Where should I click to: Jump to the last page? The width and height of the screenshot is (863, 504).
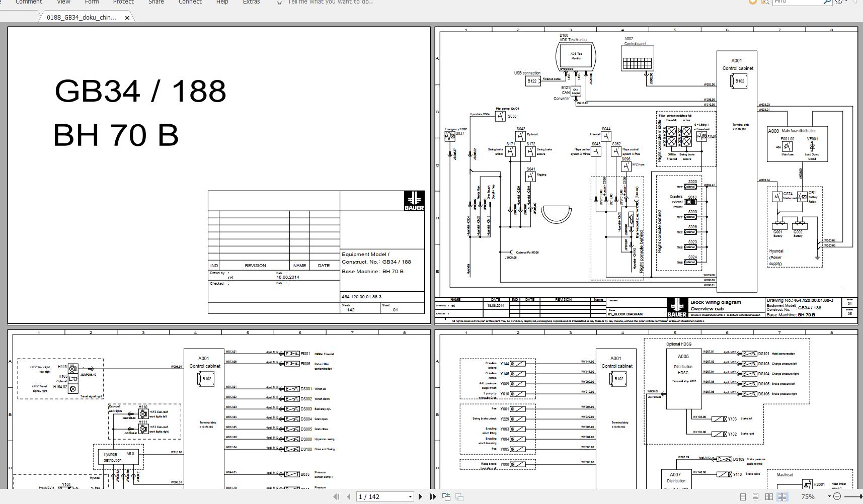point(433,496)
